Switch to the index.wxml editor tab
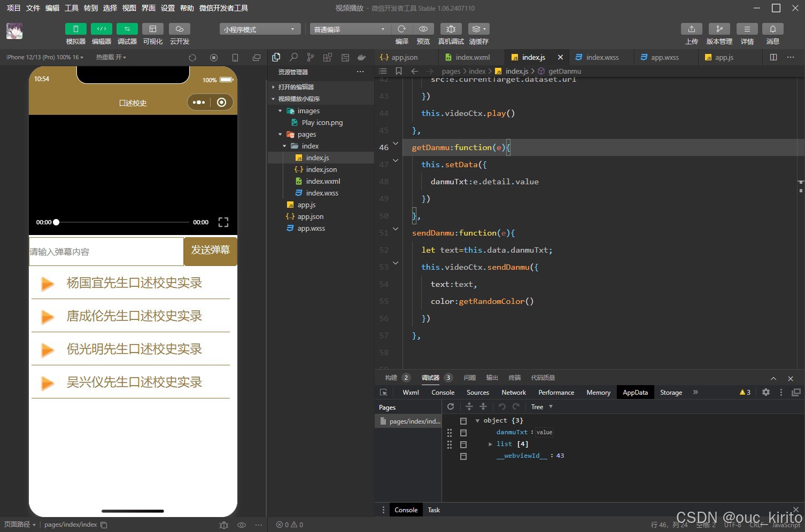Screen dimensions: 805x532 point(471,57)
